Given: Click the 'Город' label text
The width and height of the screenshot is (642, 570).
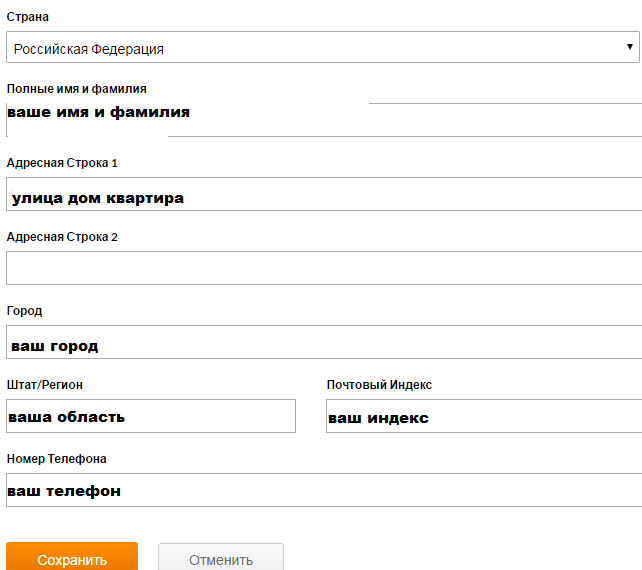Looking at the screenshot, I should (x=24, y=311).
